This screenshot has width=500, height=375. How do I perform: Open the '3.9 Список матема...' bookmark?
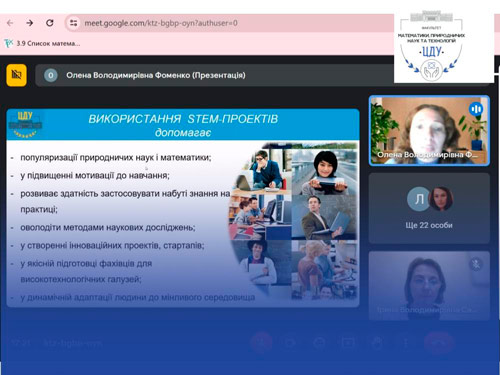(x=42, y=43)
